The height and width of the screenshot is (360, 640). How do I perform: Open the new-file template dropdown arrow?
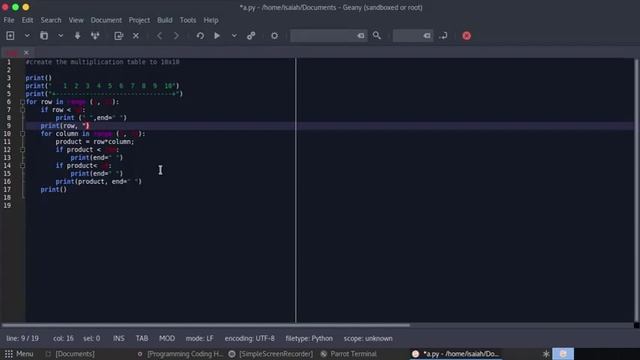(x=27, y=36)
